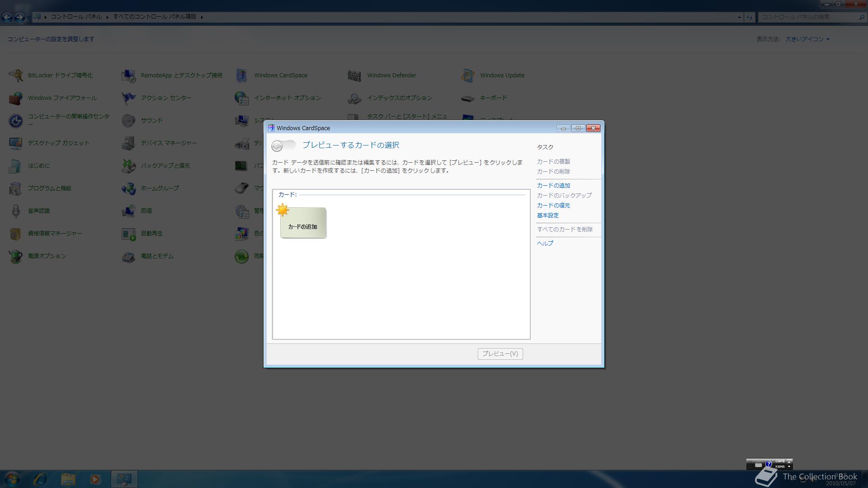The width and height of the screenshot is (868, 488).
Task: Open Windows Update icon
Action: tap(468, 75)
